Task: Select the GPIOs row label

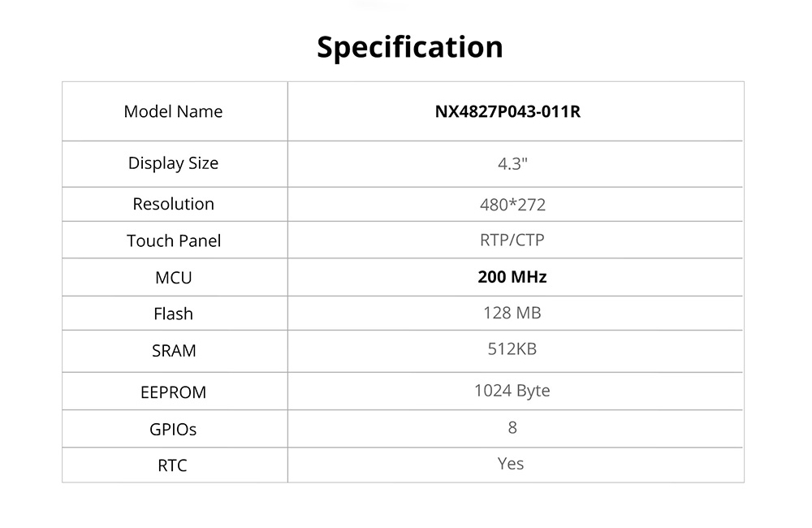Action: pos(173,429)
